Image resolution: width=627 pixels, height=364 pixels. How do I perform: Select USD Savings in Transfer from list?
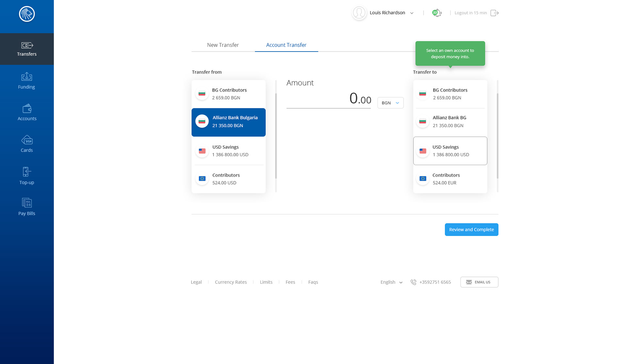(228, 151)
